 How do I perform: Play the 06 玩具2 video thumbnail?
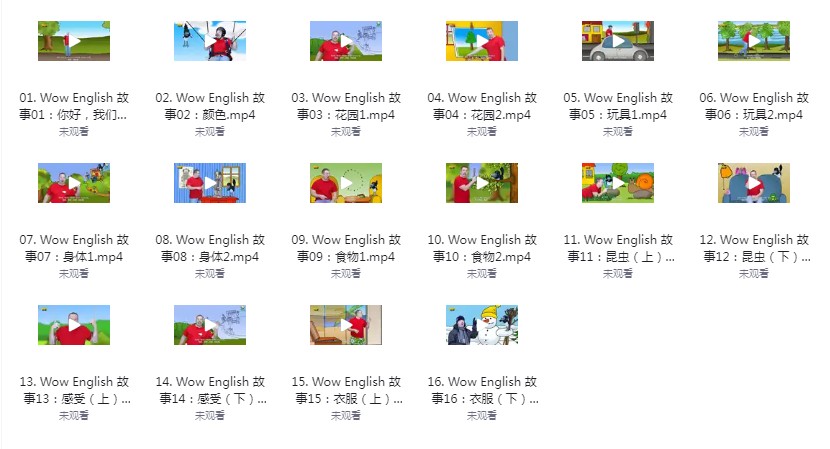tap(754, 41)
